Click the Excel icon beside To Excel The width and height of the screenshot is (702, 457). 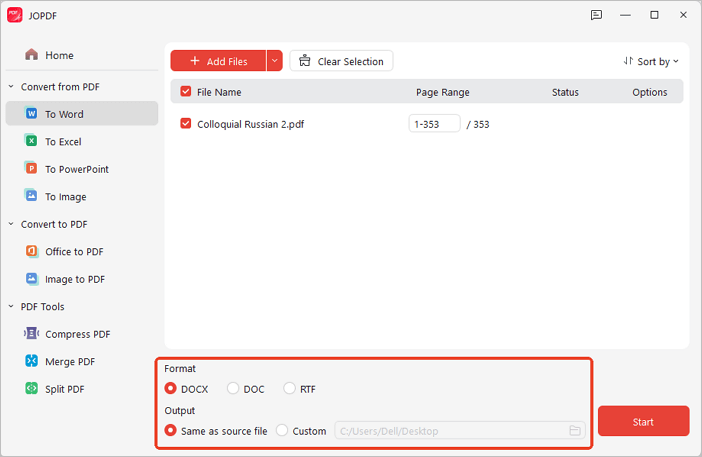click(x=32, y=142)
